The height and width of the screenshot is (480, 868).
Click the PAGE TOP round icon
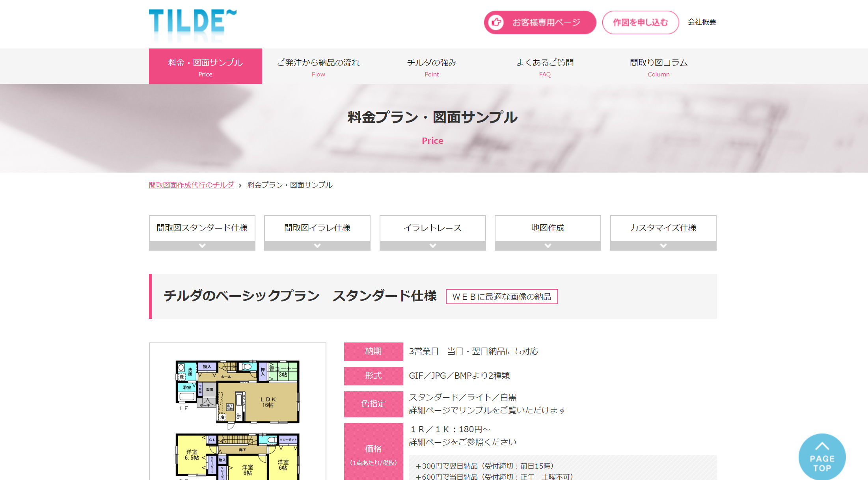point(822,457)
